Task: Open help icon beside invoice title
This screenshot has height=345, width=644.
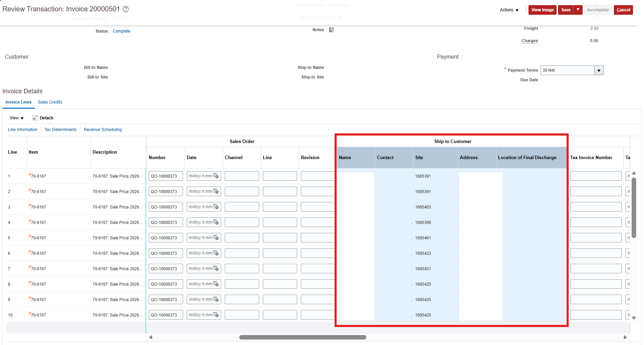Action: (x=126, y=9)
